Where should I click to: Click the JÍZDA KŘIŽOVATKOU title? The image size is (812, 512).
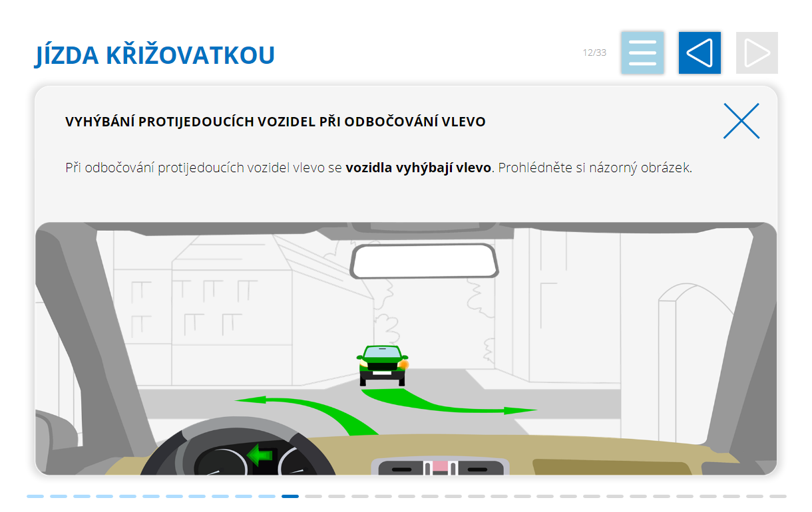pos(154,55)
